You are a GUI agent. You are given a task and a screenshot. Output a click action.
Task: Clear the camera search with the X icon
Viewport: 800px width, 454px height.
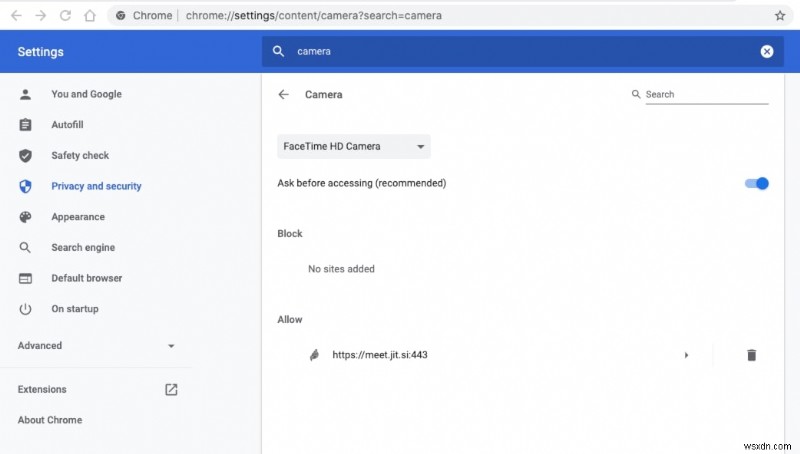766,51
